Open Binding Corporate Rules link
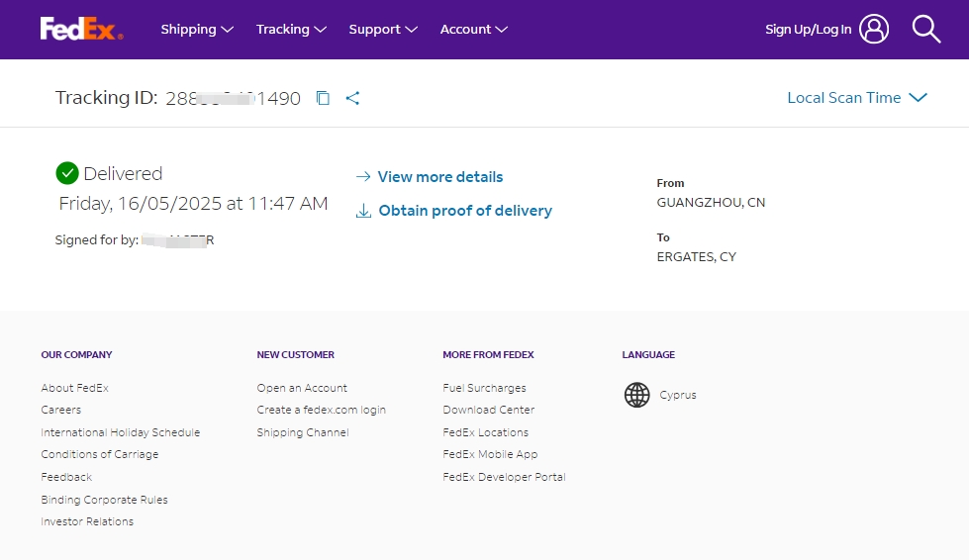The height and width of the screenshot is (560, 969). pos(105,500)
